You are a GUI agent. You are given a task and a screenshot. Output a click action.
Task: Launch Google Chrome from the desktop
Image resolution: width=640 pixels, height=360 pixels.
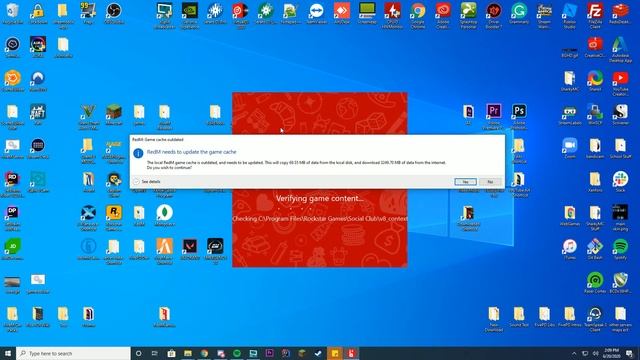click(418, 16)
